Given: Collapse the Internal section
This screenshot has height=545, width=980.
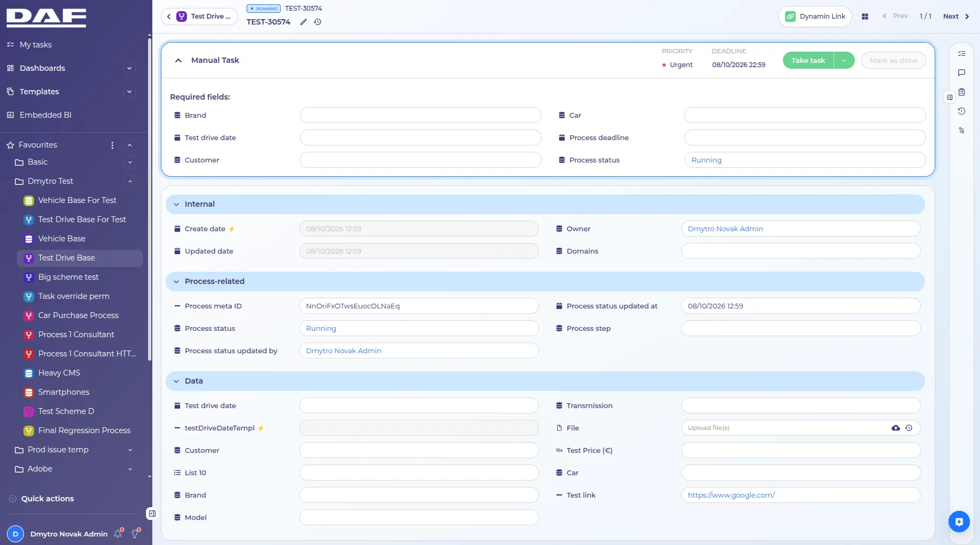Looking at the screenshot, I should click(176, 204).
